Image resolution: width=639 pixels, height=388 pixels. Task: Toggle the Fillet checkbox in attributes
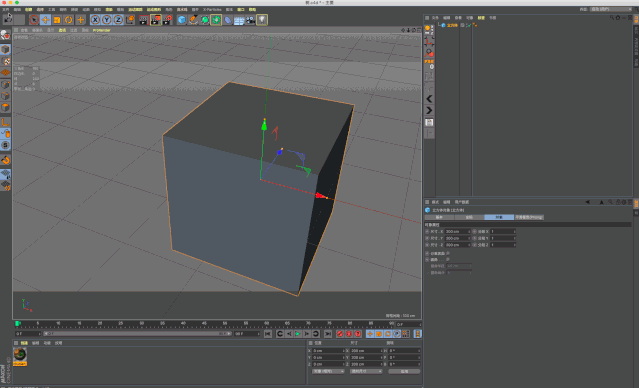coord(447,260)
